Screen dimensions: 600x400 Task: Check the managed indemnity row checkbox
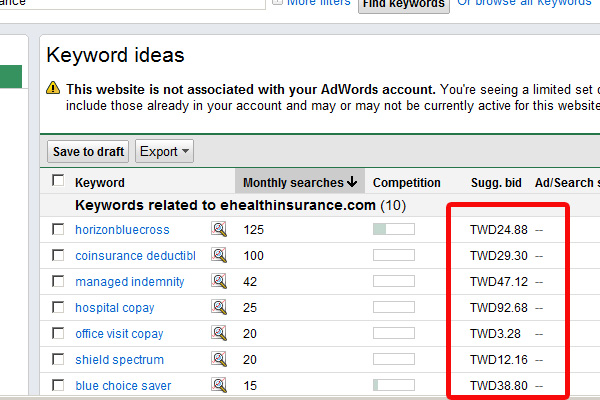(x=58, y=281)
